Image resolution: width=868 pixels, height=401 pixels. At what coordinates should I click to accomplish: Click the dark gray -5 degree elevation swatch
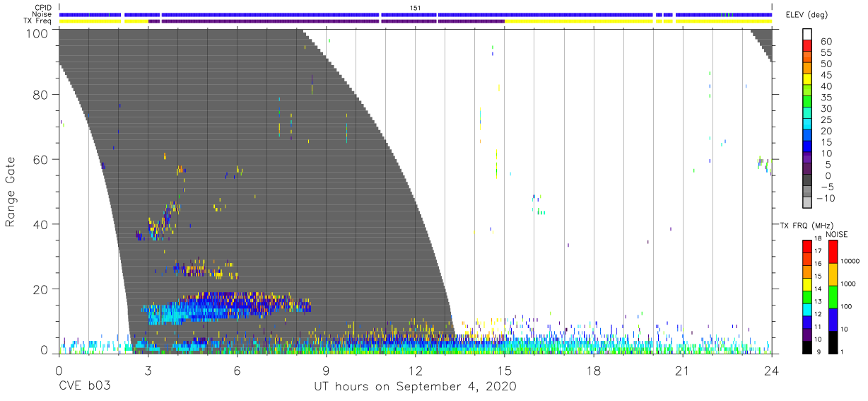807,180
